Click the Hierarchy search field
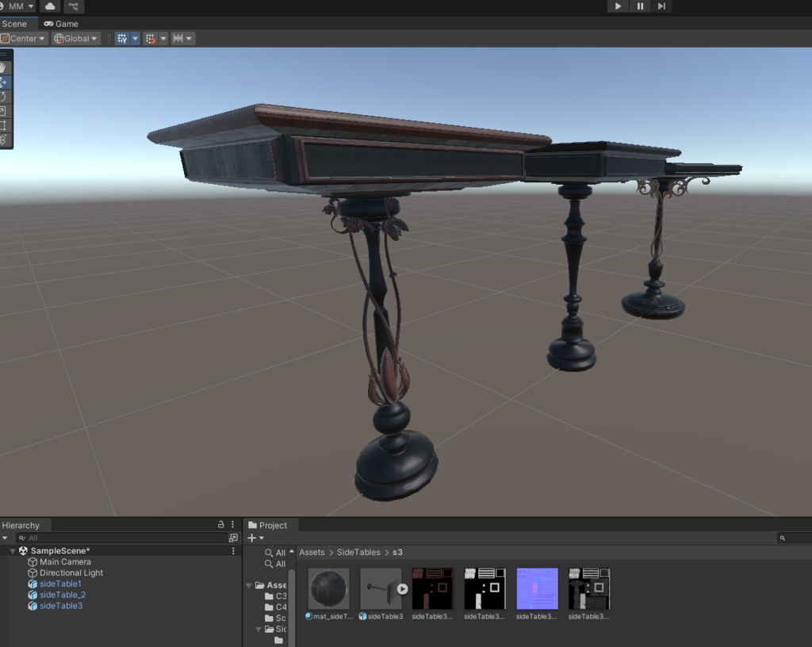The width and height of the screenshot is (812, 647). point(121,538)
